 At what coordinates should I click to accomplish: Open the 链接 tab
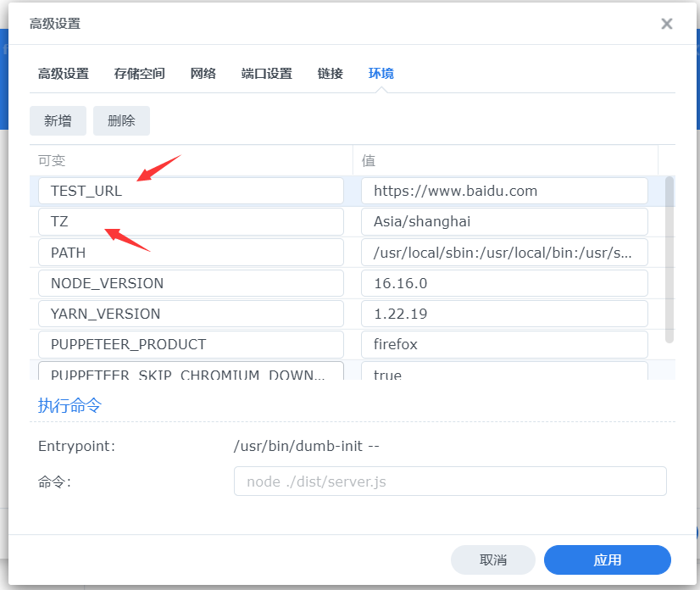point(330,74)
